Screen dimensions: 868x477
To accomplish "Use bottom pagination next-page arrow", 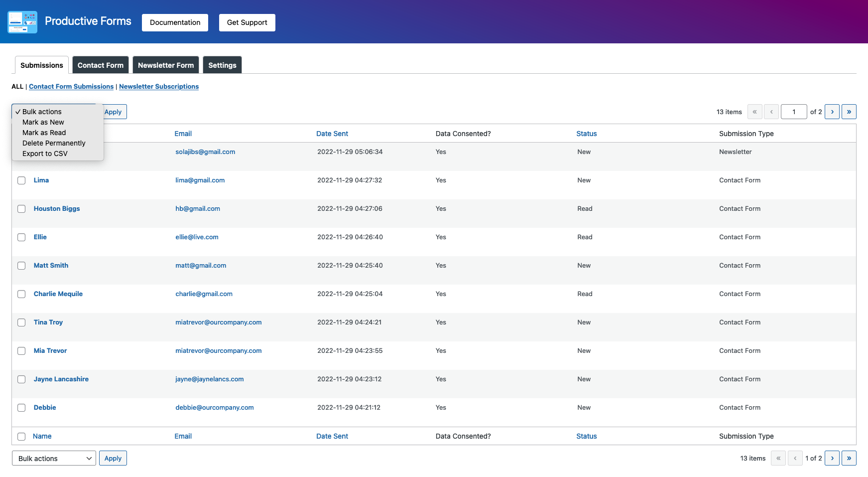I will click(832, 458).
